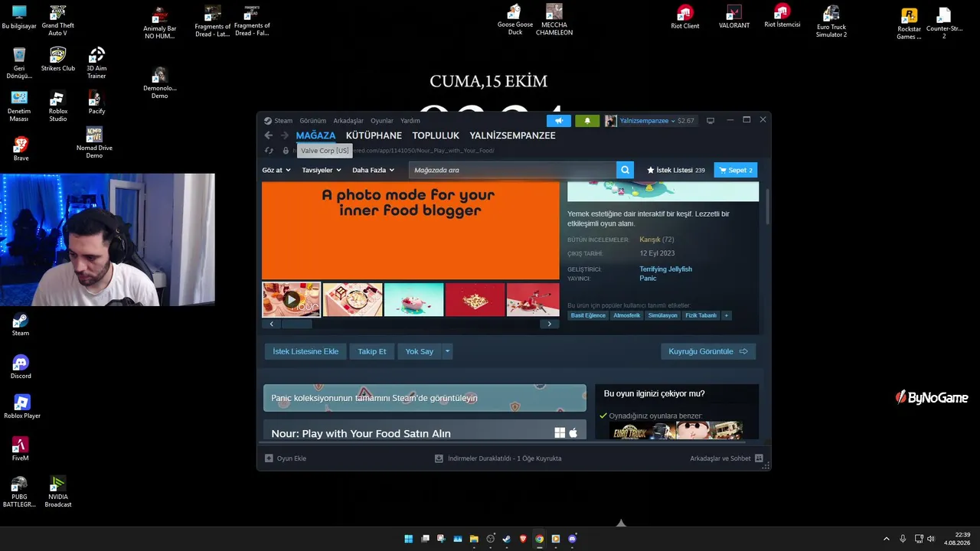
Task: Click the Oyun Ekle button
Action: (x=286, y=458)
